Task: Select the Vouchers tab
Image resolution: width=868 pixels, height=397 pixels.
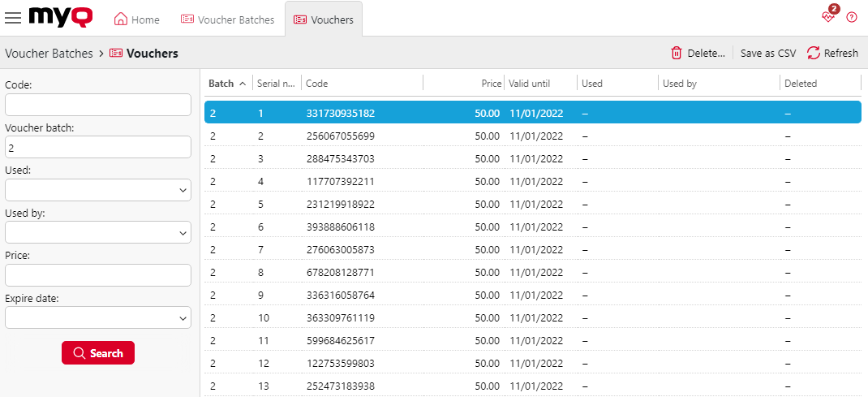Action: point(324,19)
